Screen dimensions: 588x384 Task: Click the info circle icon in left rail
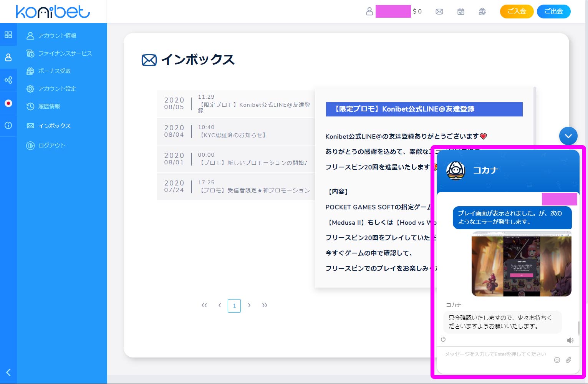point(8,126)
